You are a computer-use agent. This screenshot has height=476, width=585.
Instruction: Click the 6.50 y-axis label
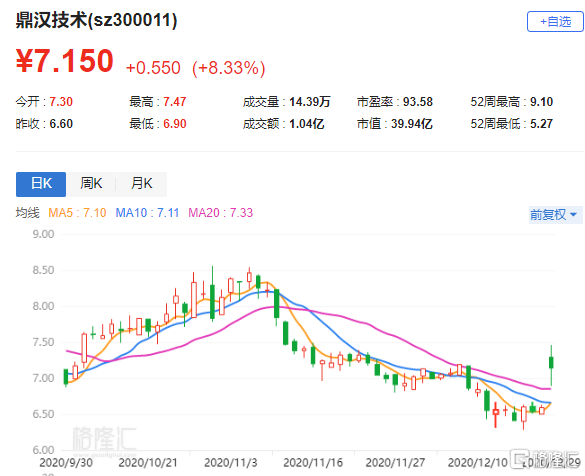click(x=43, y=414)
